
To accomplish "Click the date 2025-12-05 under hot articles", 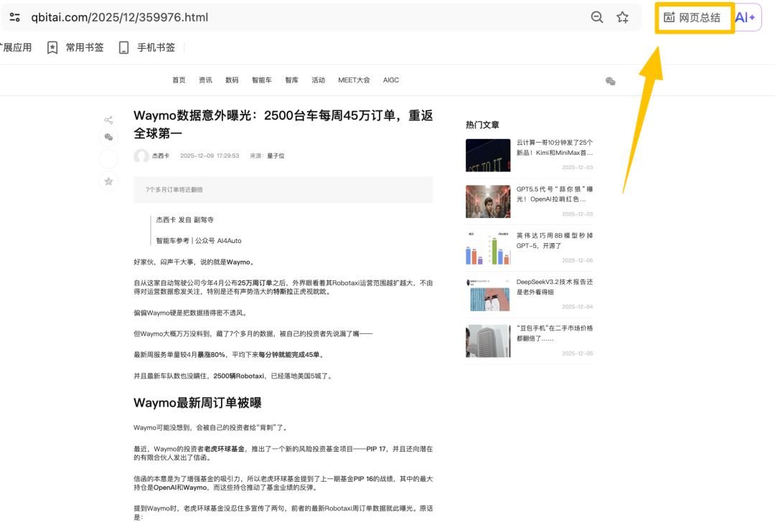I will [577, 353].
